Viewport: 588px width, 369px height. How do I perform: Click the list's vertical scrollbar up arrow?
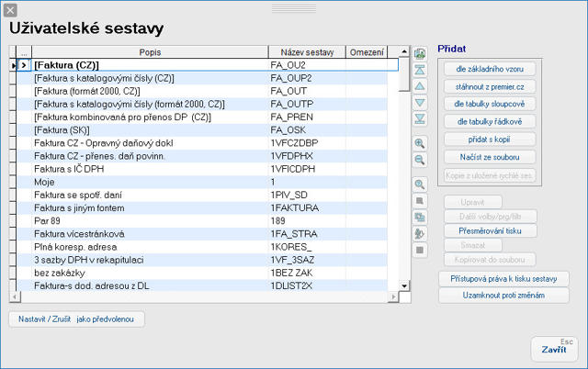tap(405, 51)
